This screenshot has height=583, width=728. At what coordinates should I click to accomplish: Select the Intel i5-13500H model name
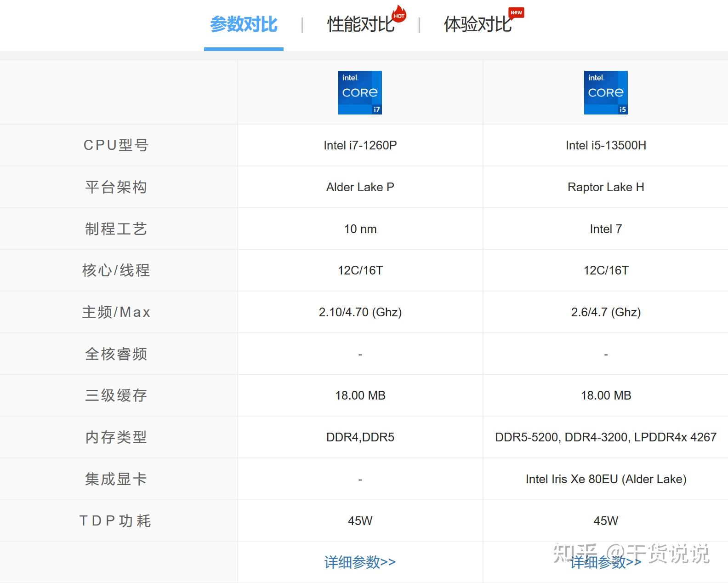pyautogui.click(x=606, y=145)
